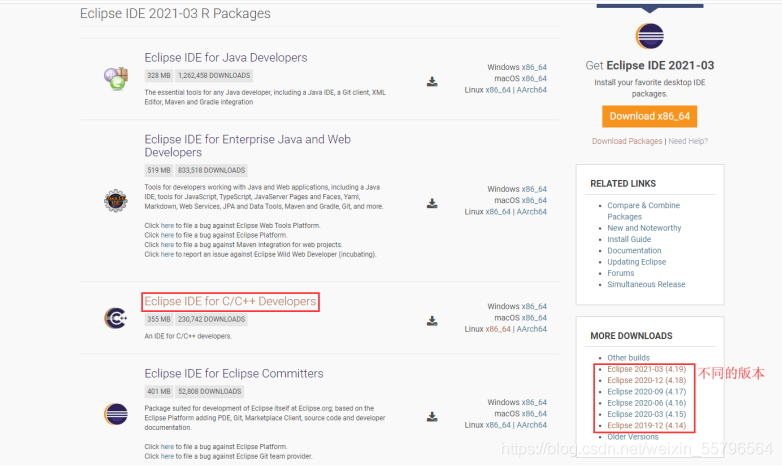Open the Updating Eclipse link
Viewport: 782px width, 467px height.
pyautogui.click(x=636, y=262)
